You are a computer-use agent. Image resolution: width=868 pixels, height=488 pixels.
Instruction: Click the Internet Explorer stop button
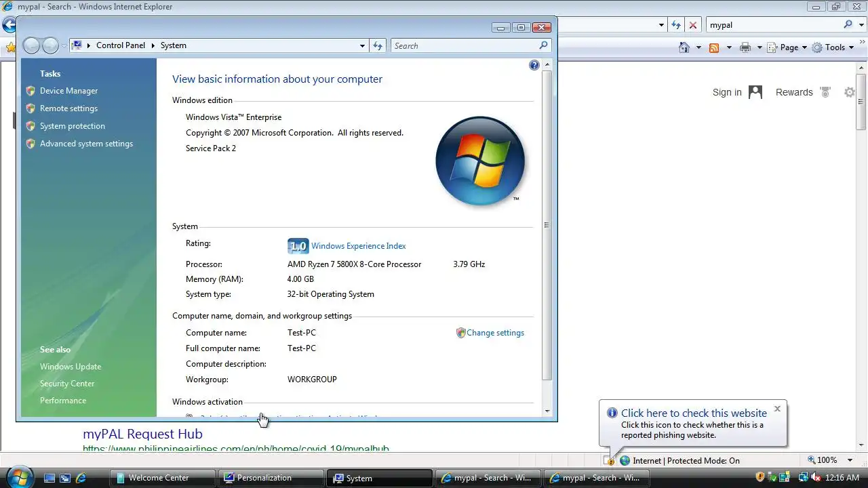[x=692, y=25]
